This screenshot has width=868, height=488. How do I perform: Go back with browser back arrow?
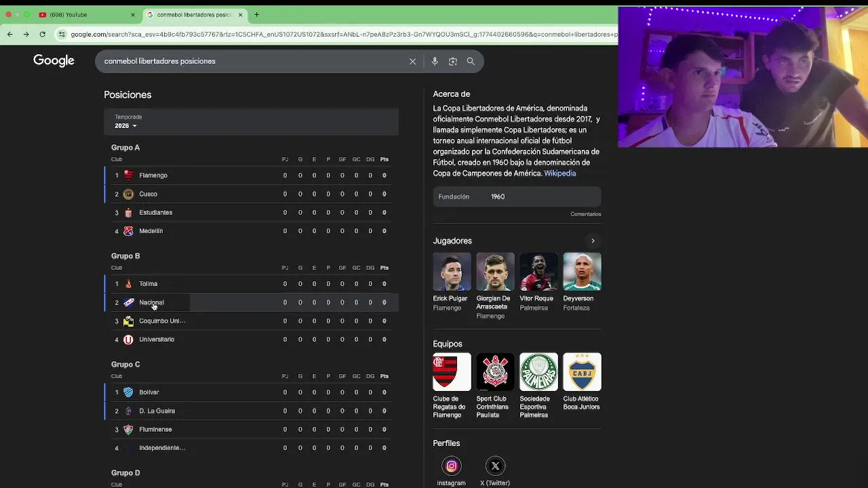click(9, 34)
